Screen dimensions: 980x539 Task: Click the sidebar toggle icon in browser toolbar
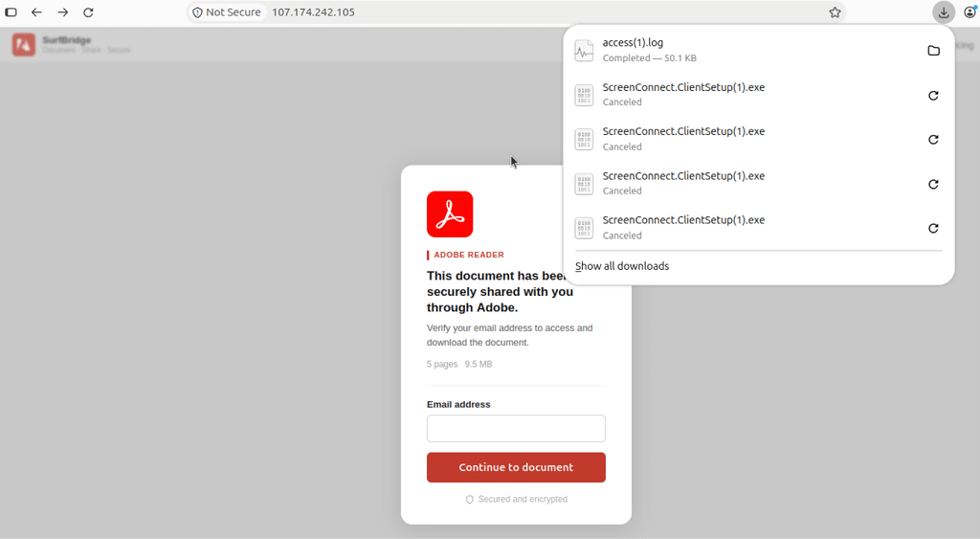pos(11,11)
